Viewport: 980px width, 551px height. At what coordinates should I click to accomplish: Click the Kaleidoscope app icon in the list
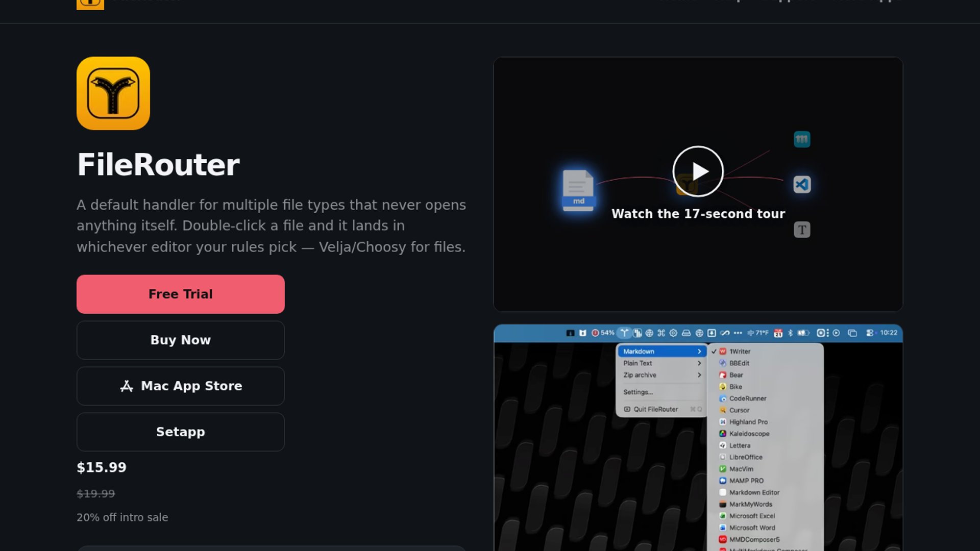723,434
